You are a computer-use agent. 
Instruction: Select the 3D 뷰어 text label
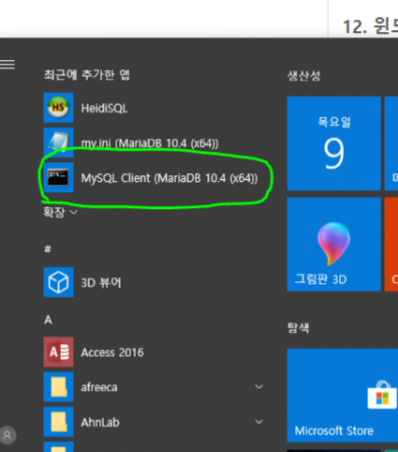(101, 283)
